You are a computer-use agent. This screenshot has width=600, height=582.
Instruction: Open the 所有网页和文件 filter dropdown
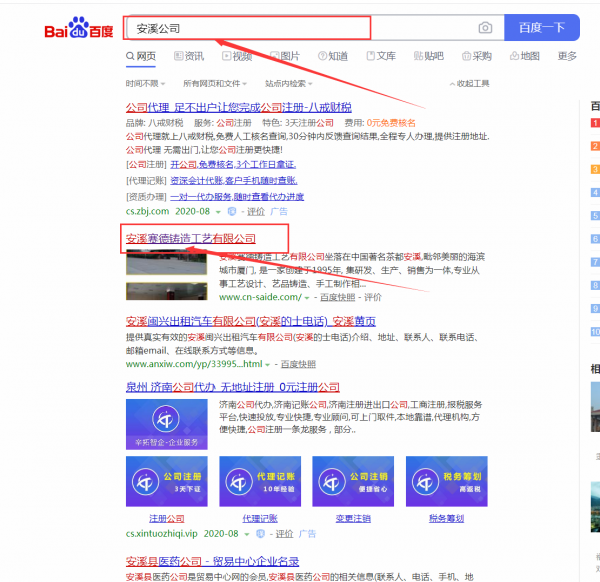(216, 84)
